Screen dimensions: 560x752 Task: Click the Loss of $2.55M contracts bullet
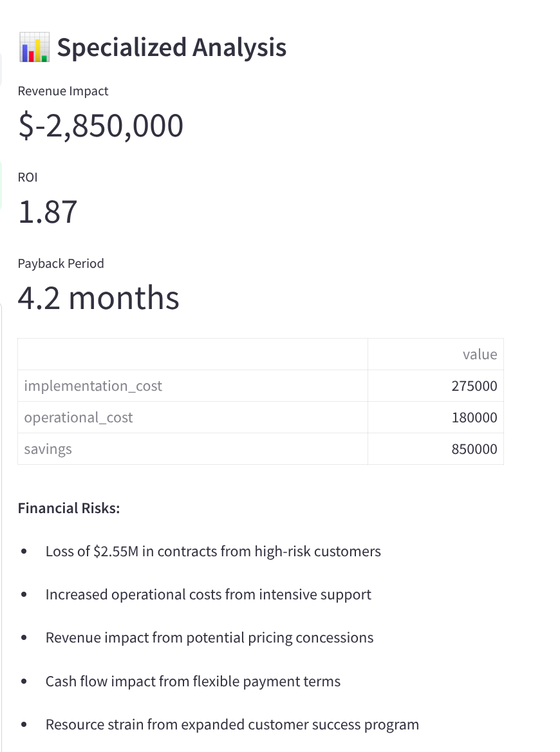(213, 551)
